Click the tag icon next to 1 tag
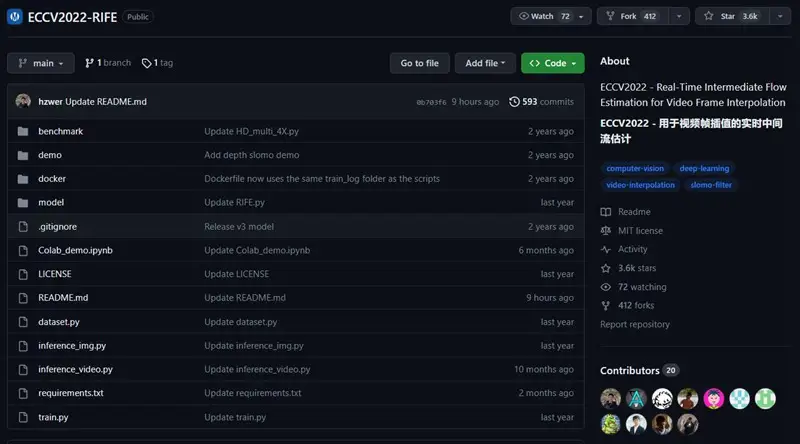This screenshot has width=800, height=444. click(147, 63)
